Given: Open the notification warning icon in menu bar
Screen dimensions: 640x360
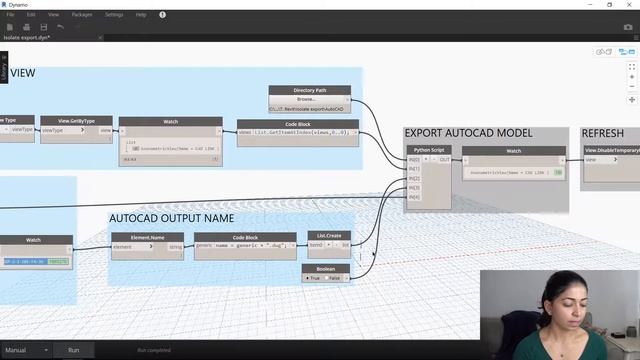Looking at the screenshot, I should [162, 15].
